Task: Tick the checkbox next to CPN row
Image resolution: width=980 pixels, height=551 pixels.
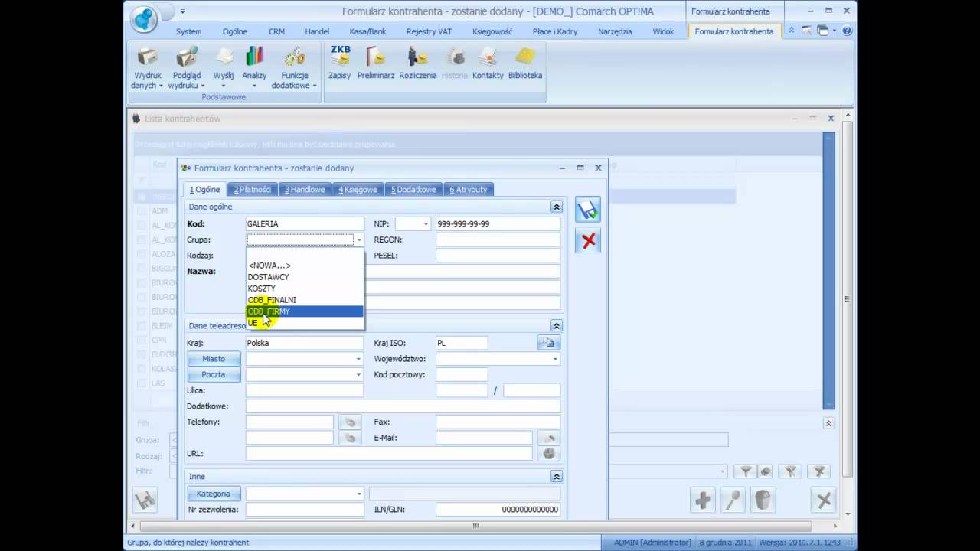Action: coord(142,340)
